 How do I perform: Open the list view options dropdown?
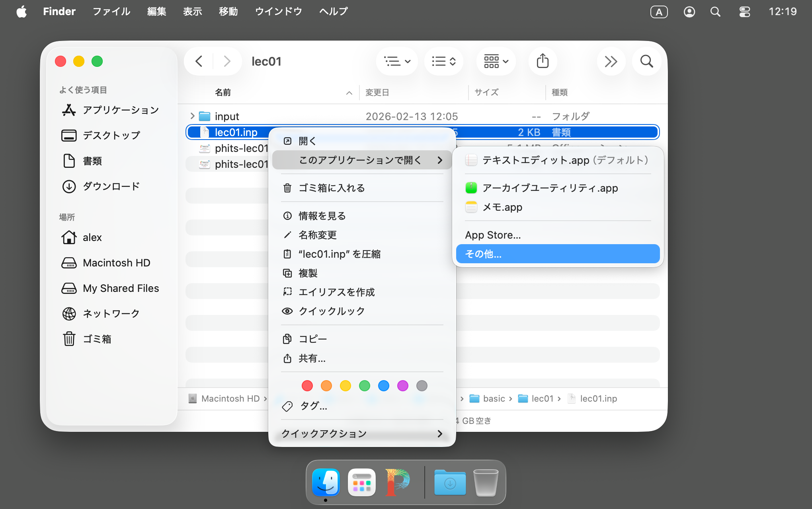[397, 61]
